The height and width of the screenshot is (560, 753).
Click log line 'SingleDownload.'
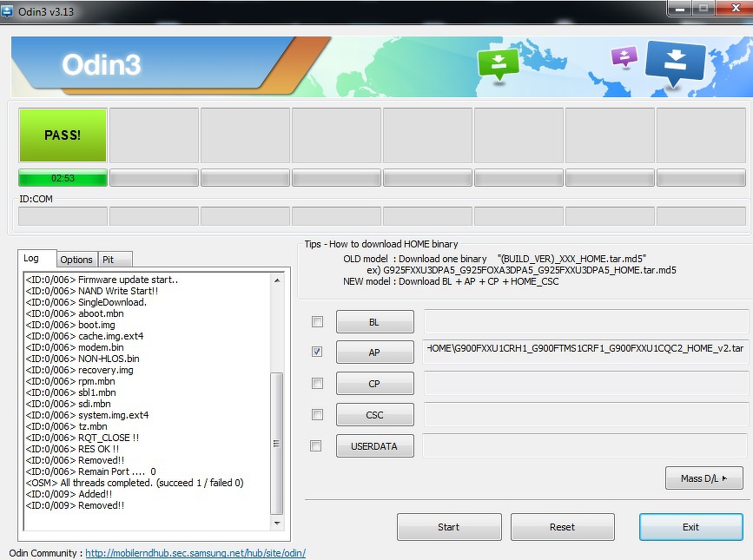point(87,302)
